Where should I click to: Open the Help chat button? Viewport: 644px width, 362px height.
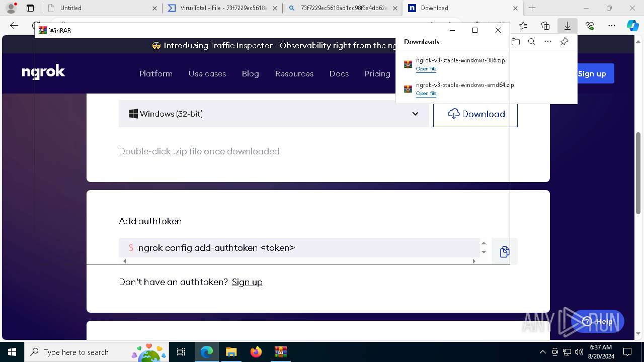click(x=598, y=322)
